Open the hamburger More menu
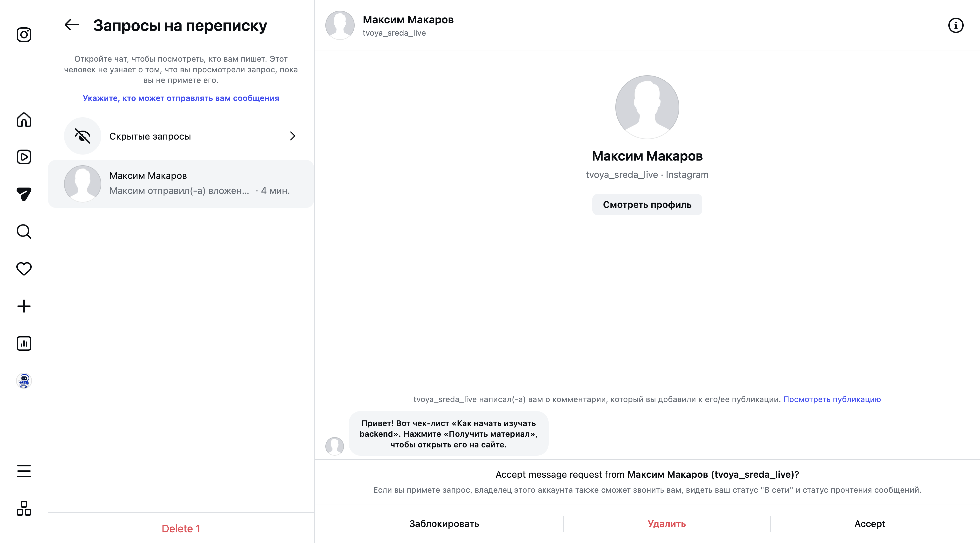980x543 pixels. (24, 471)
